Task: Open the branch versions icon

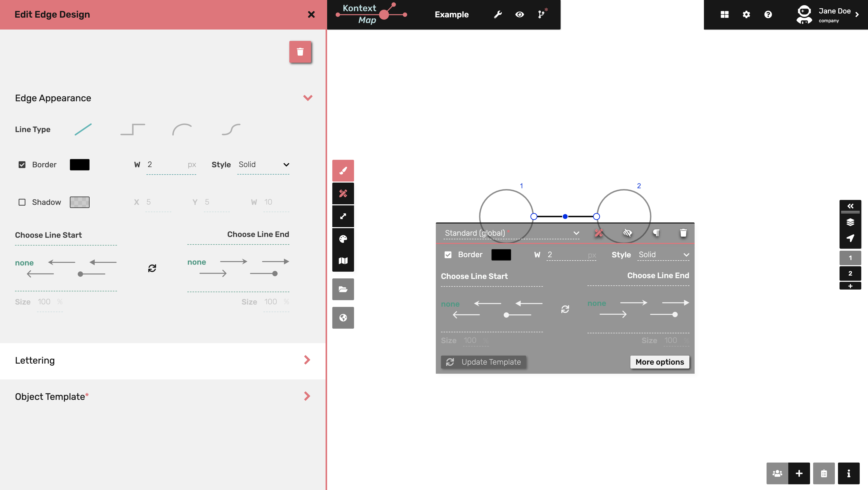Action: 541,14
